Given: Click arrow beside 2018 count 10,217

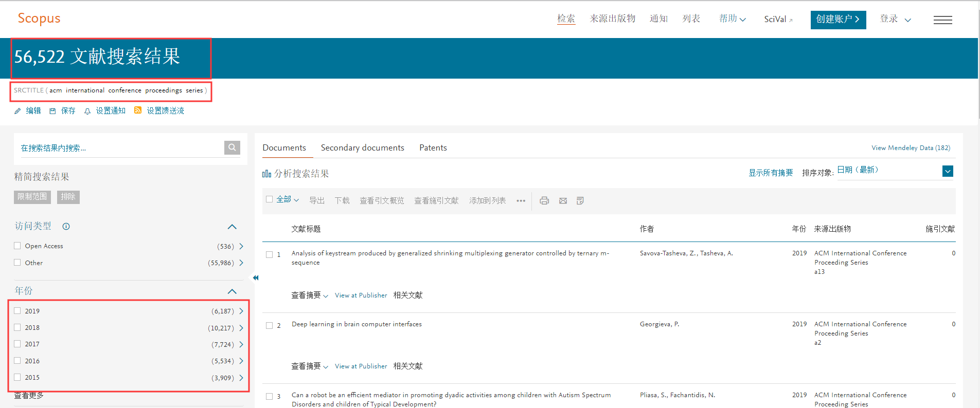Looking at the screenshot, I should pyautogui.click(x=241, y=328).
